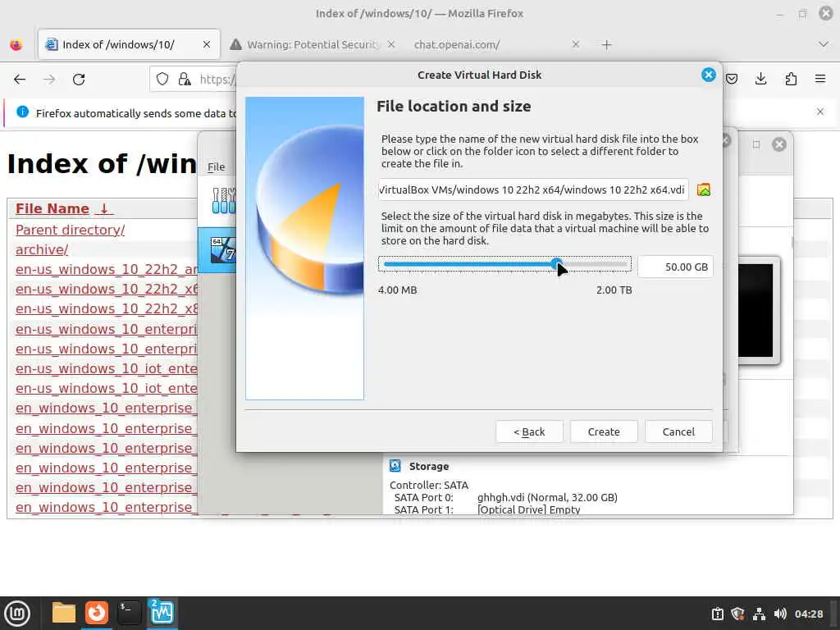Open the Firefox downloads panel
Viewport: 840px width, 630px height.
coord(760,80)
